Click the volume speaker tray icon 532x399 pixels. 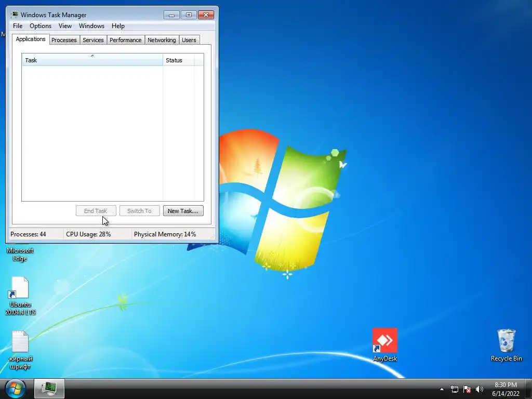click(479, 389)
